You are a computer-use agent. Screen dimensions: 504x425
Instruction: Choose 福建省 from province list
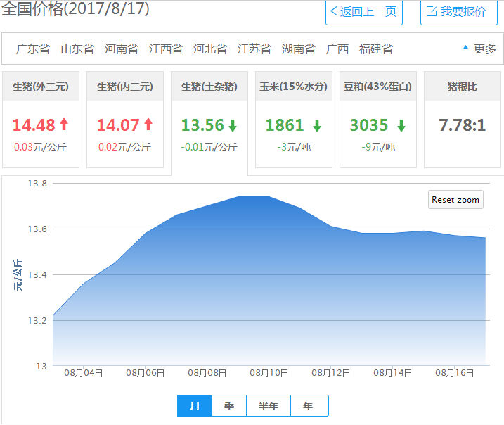point(376,49)
